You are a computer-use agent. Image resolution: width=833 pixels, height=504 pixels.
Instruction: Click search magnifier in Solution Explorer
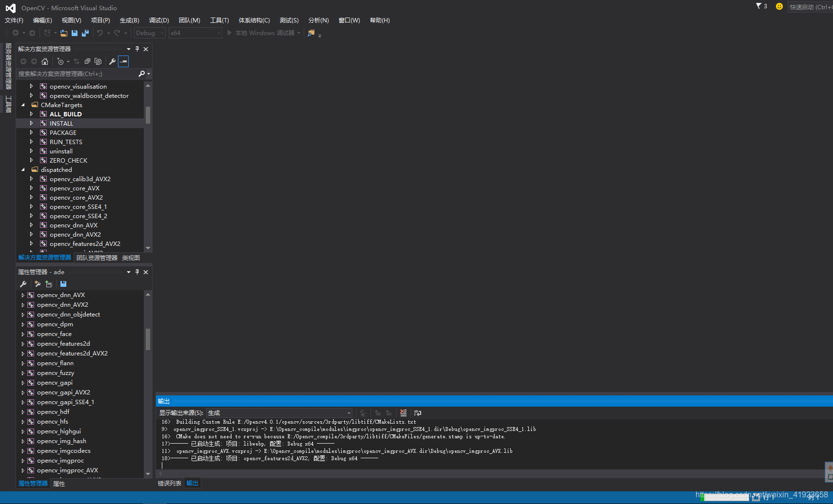point(142,74)
